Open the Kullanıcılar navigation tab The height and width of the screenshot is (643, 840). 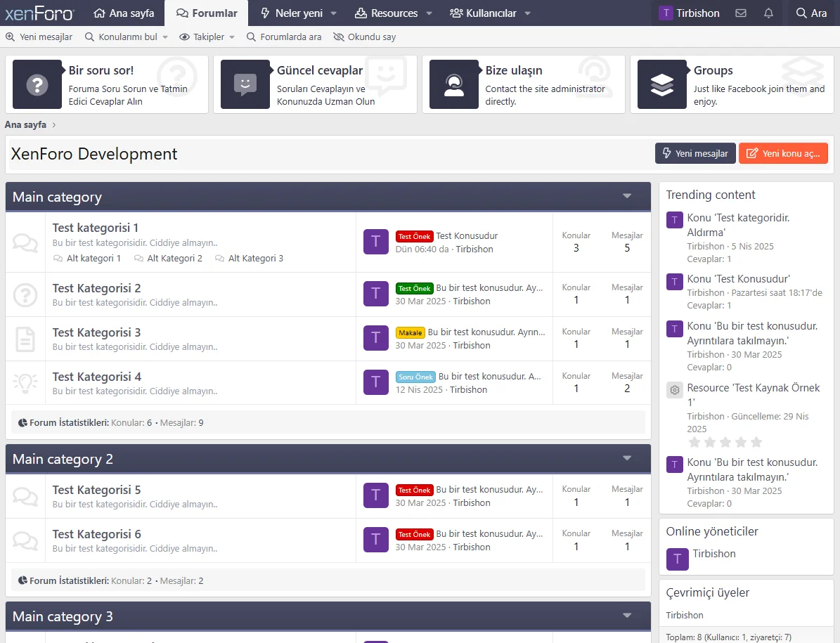483,13
